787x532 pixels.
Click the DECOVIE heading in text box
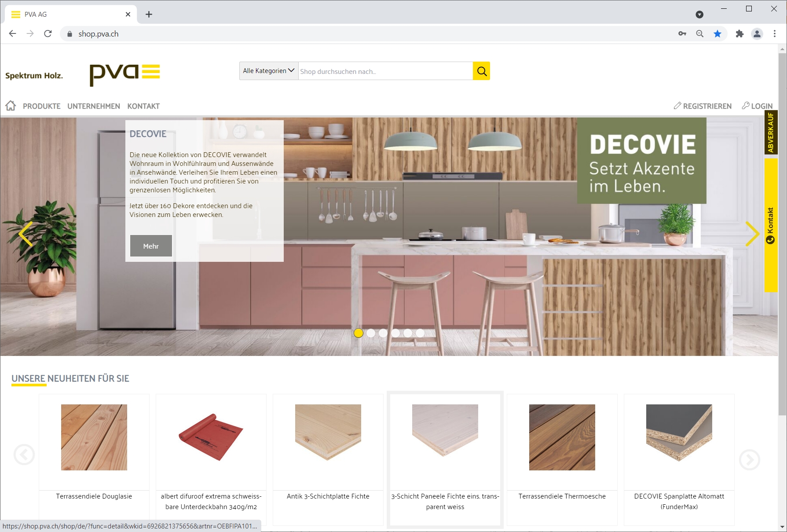[x=148, y=134]
